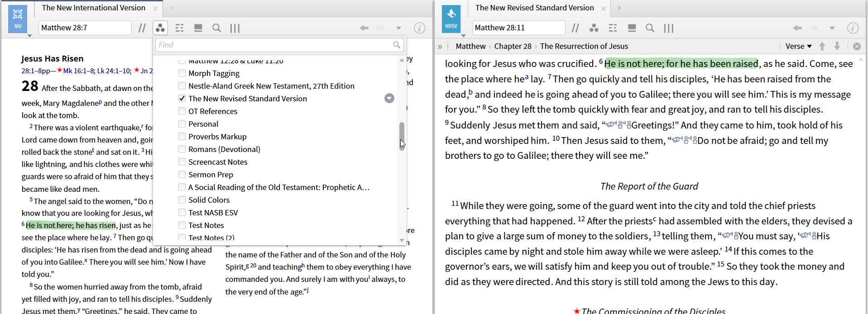Check Solid Colors filter
Image resolution: width=868 pixels, height=314 pixels.
(182, 200)
